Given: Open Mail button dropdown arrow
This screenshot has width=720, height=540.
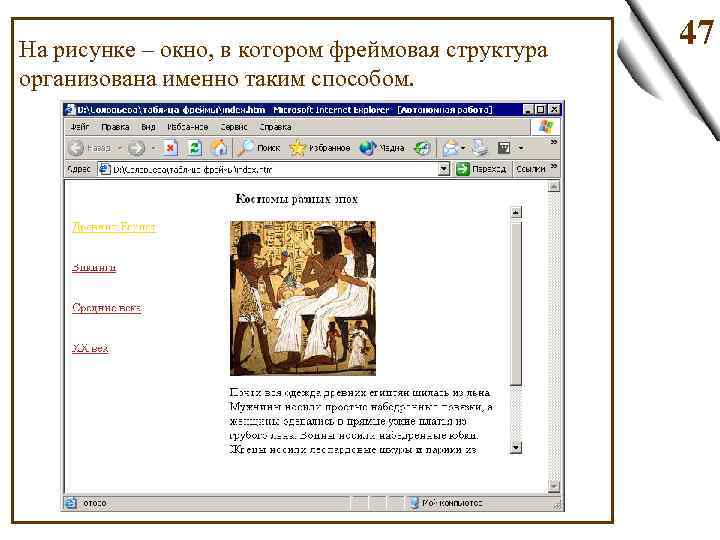Looking at the screenshot, I should click(x=463, y=148).
